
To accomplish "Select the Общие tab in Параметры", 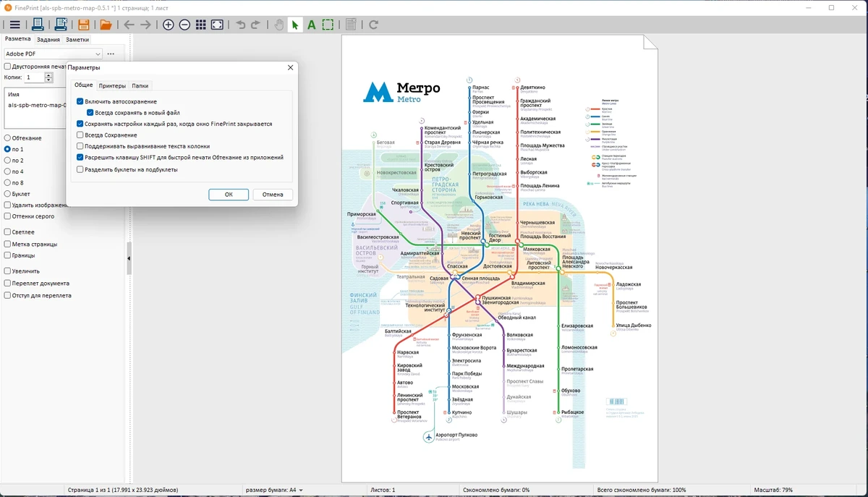I will tap(84, 85).
